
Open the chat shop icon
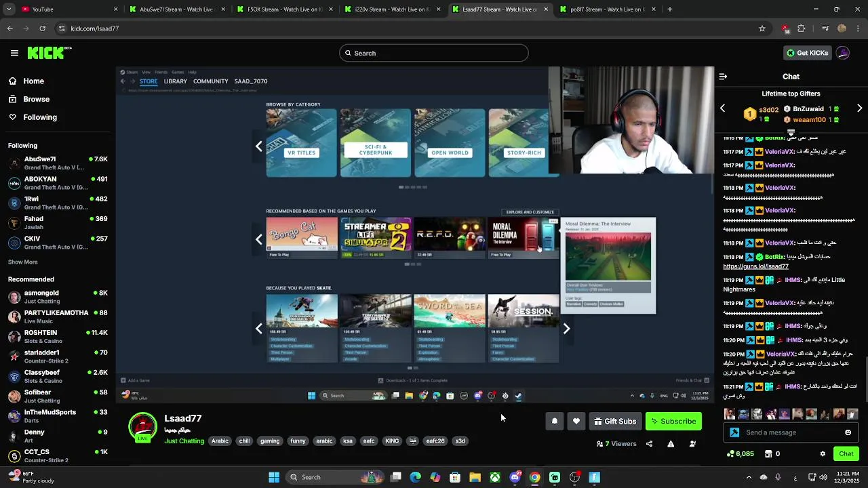769,454
